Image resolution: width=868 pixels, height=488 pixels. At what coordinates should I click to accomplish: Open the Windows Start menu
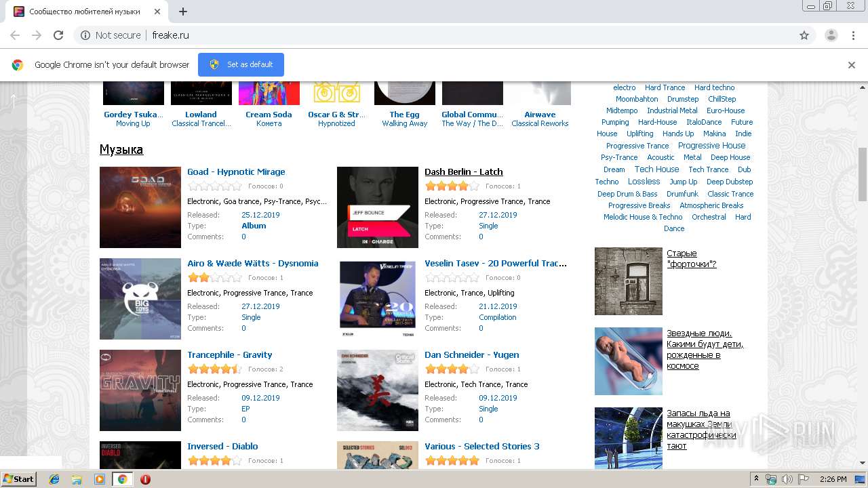tap(18, 479)
